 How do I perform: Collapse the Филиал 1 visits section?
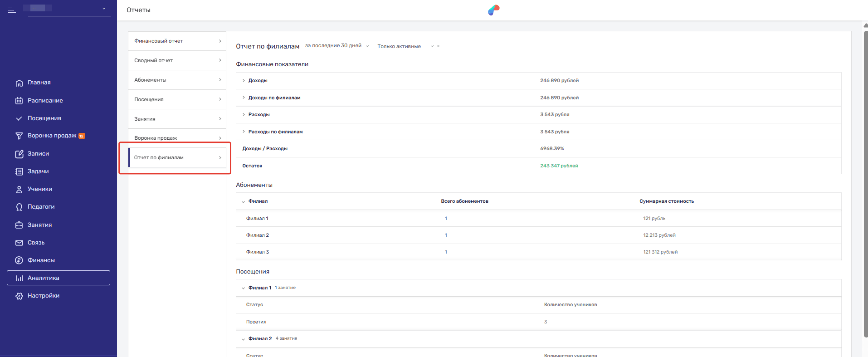(x=244, y=288)
